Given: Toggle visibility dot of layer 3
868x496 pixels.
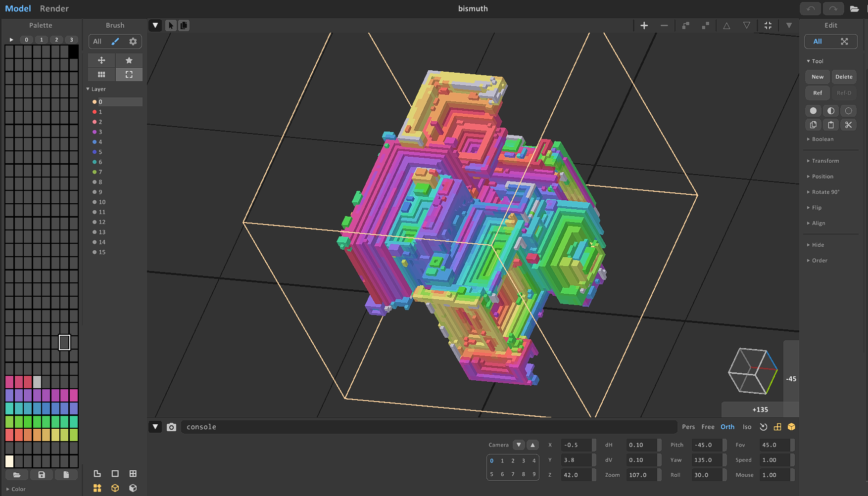Looking at the screenshot, I should (x=95, y=132).
